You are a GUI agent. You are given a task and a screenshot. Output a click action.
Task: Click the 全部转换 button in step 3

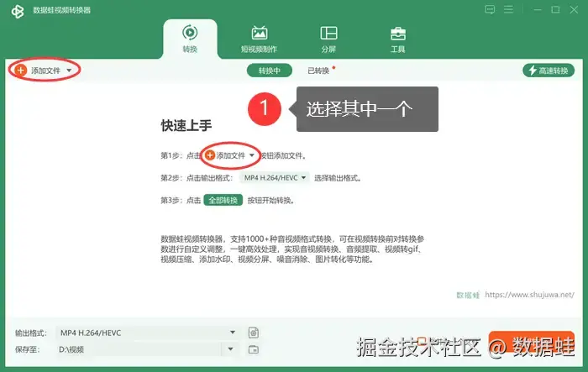(x=223, y=200)
